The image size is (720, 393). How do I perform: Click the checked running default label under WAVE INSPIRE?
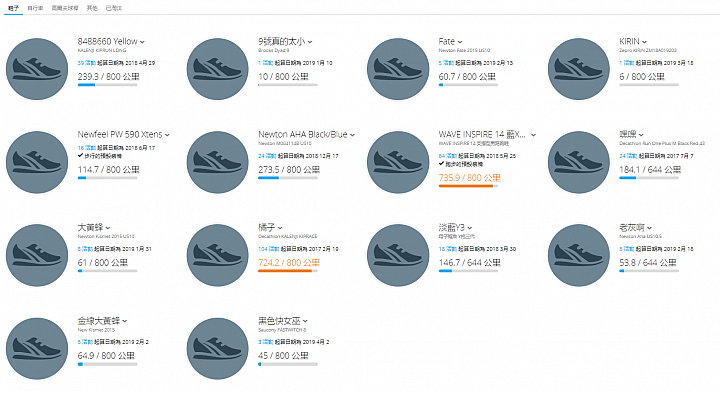pyautogui.click(x=461, y=164)
